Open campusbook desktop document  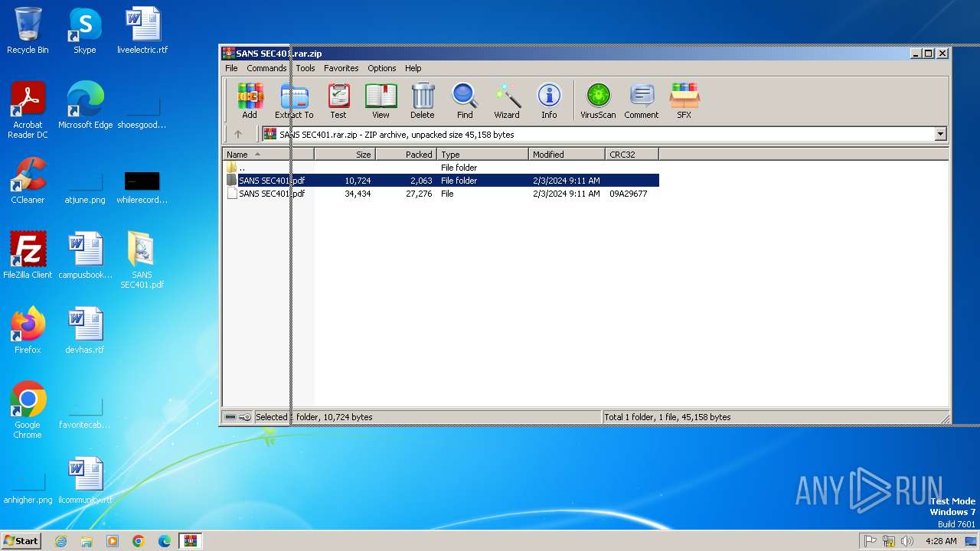pos(85,256)
